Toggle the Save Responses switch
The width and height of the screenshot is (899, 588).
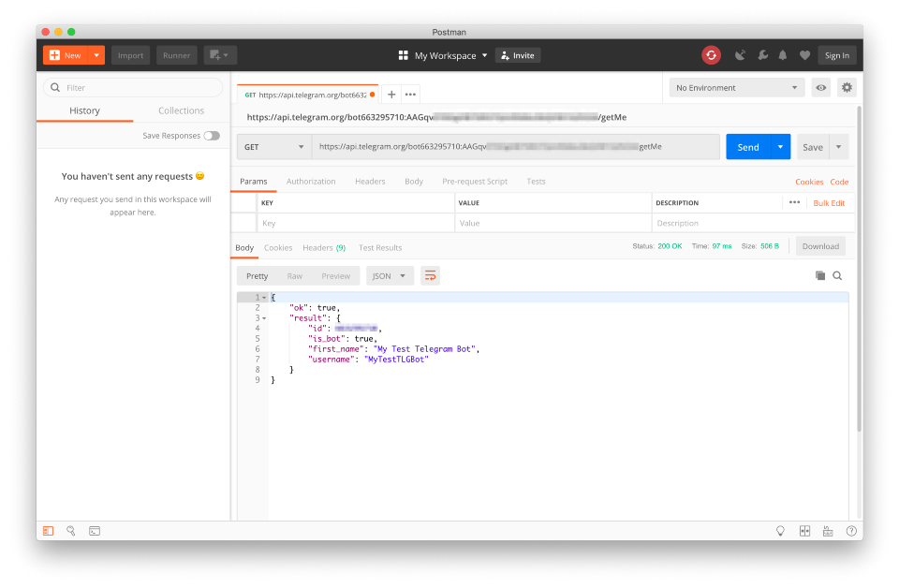pyautogui.click(x=212, y=136)
